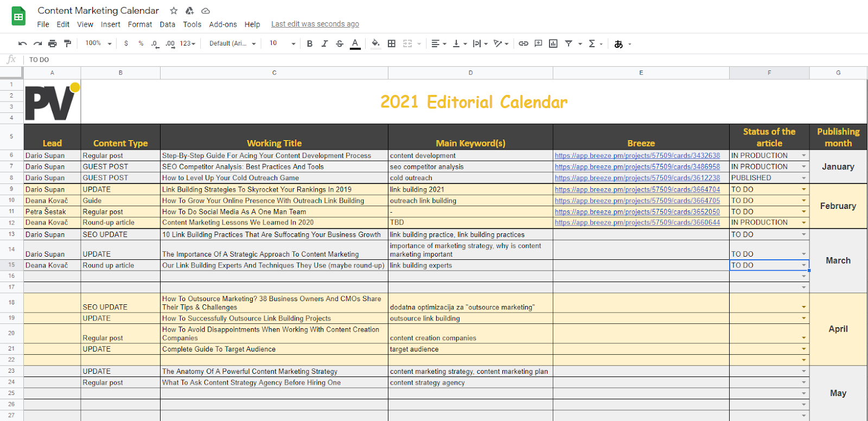Viewport: 868px width, 421px height.
Task: Open the View menu
Action: pyautogui.click(x=85, y=24)
